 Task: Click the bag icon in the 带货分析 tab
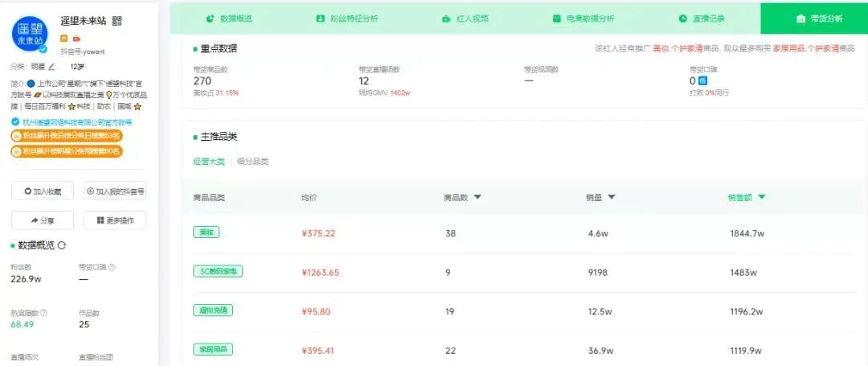800,19
